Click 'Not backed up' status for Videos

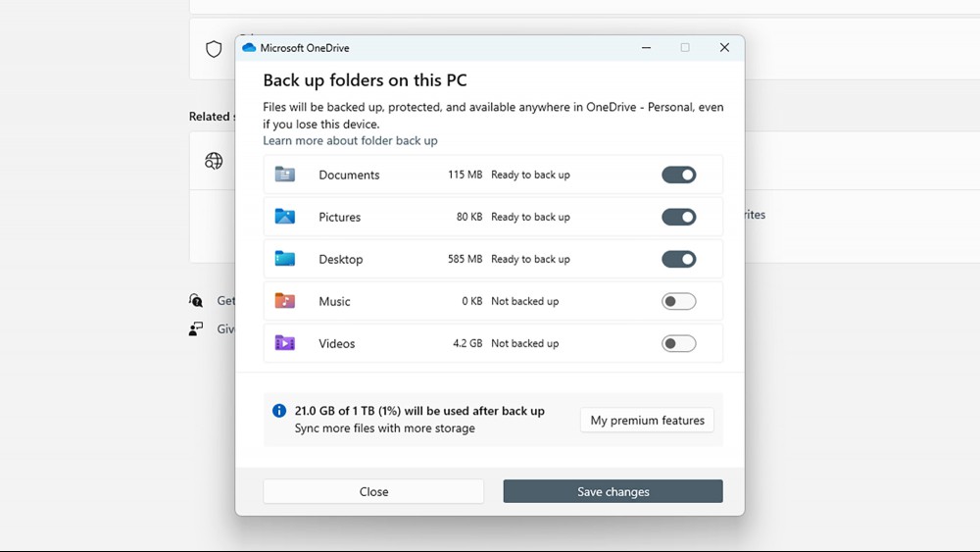pos(525,342)
